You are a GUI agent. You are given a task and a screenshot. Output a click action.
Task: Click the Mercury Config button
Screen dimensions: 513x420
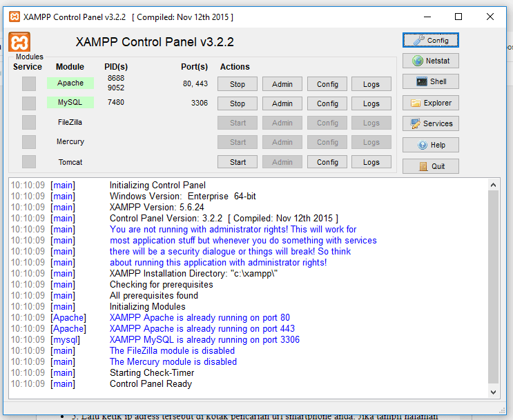[327, 142]
